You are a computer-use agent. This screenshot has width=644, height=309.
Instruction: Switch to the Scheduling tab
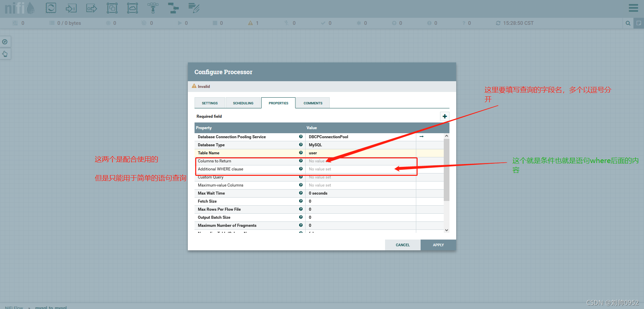pyautogui.click(x=243, y=103)
